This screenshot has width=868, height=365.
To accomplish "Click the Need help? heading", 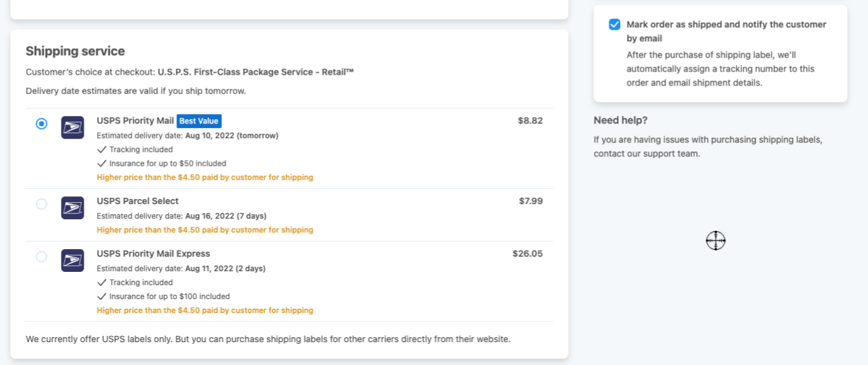I will [620, 120].
